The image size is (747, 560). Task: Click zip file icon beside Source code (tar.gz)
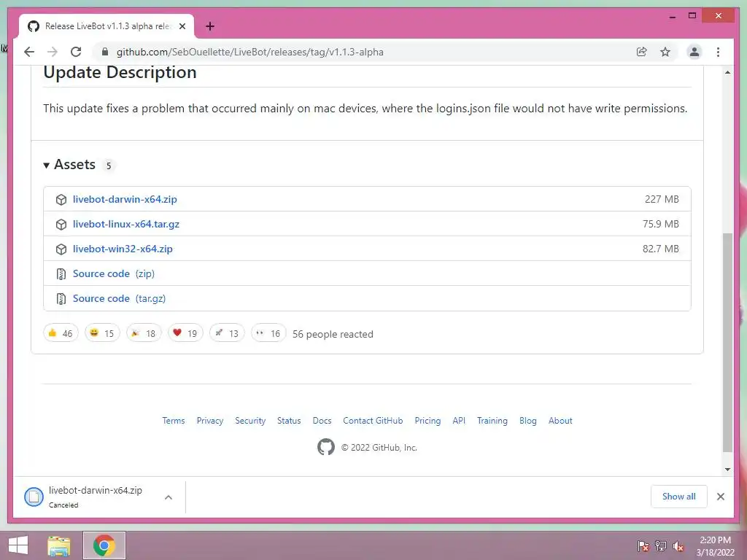pyautogui.click(x=61, y=298)
